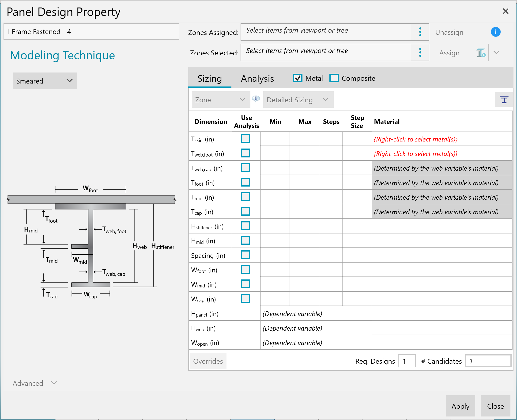Click the Close button
This screenshot has width=517, height=420.
coord(495,406)
